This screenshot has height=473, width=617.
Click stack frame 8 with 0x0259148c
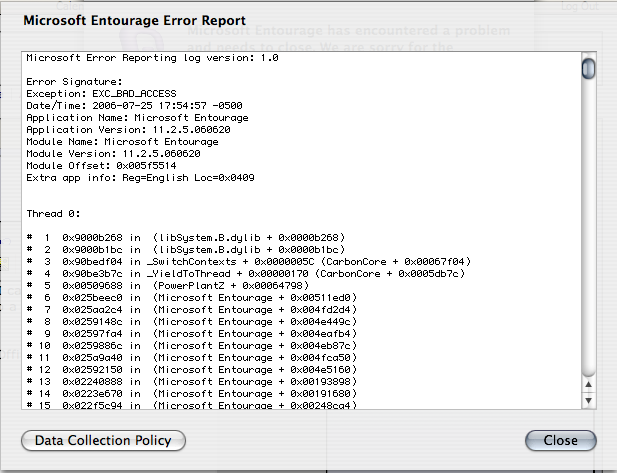[192, 321]
